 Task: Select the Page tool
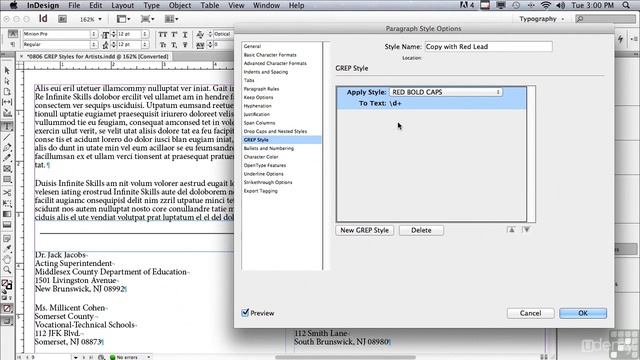pyautogui.click(x=7, y=92)
